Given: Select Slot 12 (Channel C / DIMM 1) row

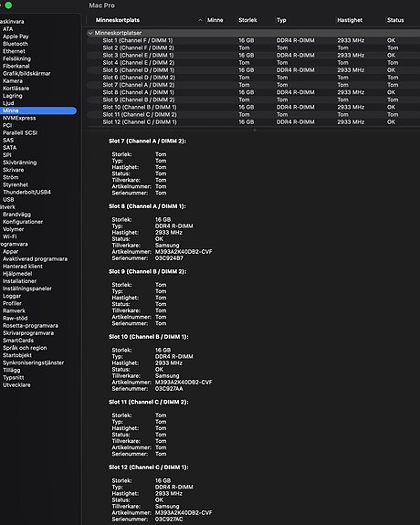Looking at the screenshot, I should (254, 121).
